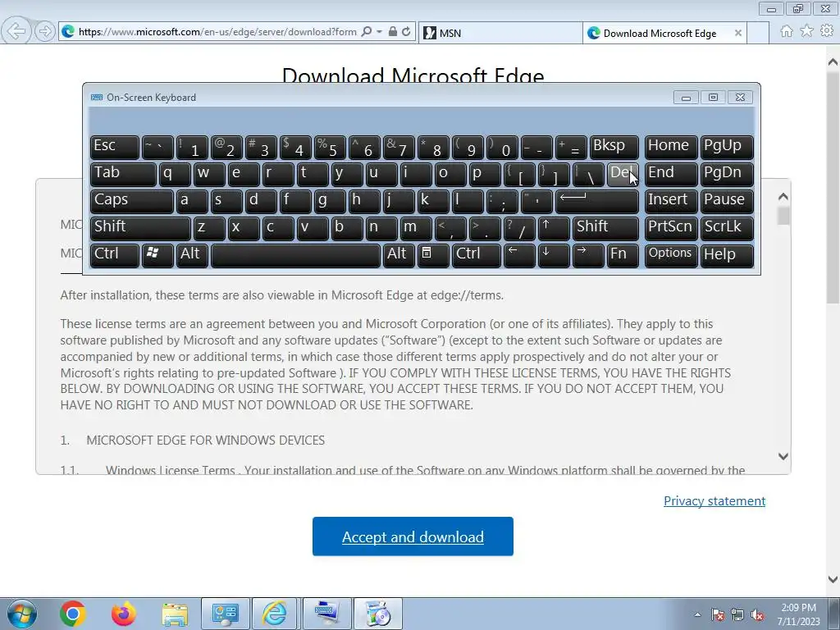Open the Privacy statement link

coord(714,501)
